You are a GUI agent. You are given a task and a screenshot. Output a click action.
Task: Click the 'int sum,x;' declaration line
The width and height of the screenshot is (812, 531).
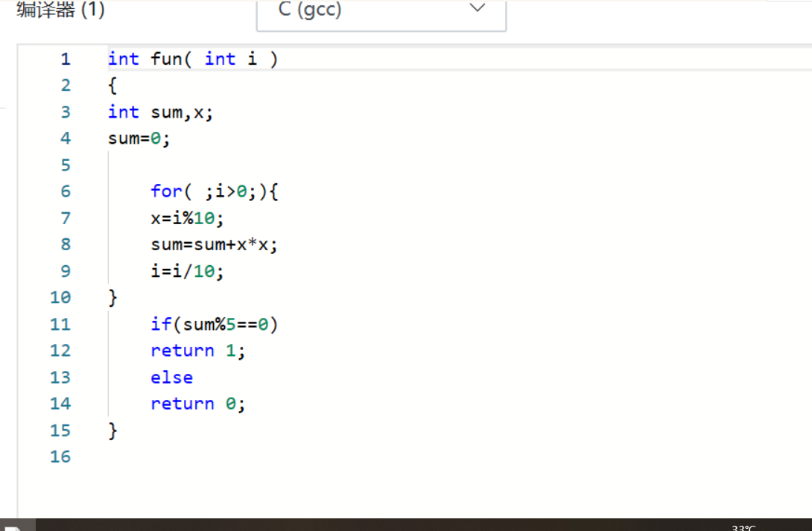click(x=160, y=112)
